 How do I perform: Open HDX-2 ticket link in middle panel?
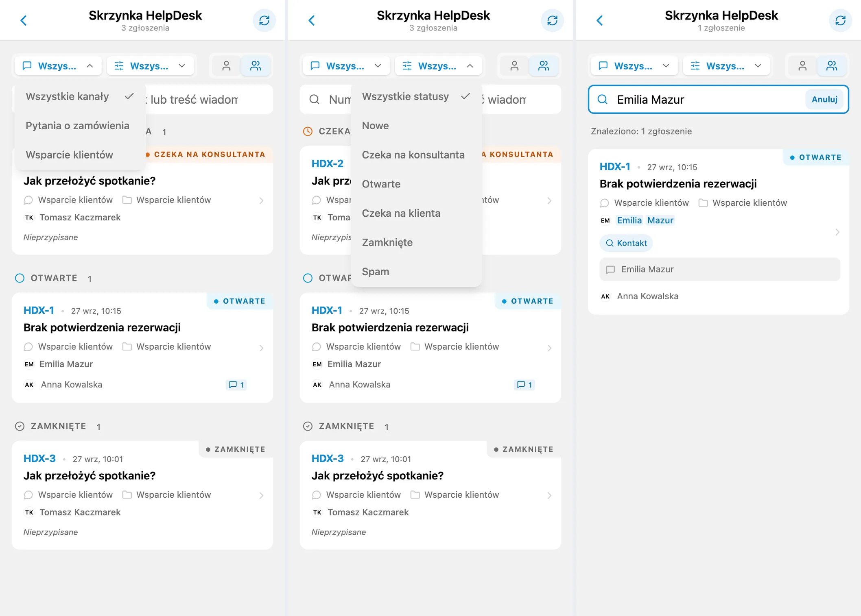327,163
